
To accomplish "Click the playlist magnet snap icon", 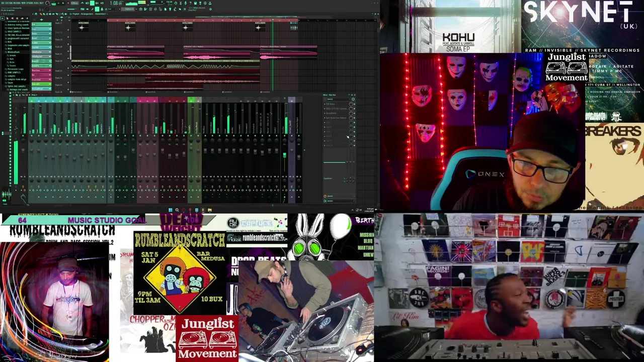I will tap(36, 14).
